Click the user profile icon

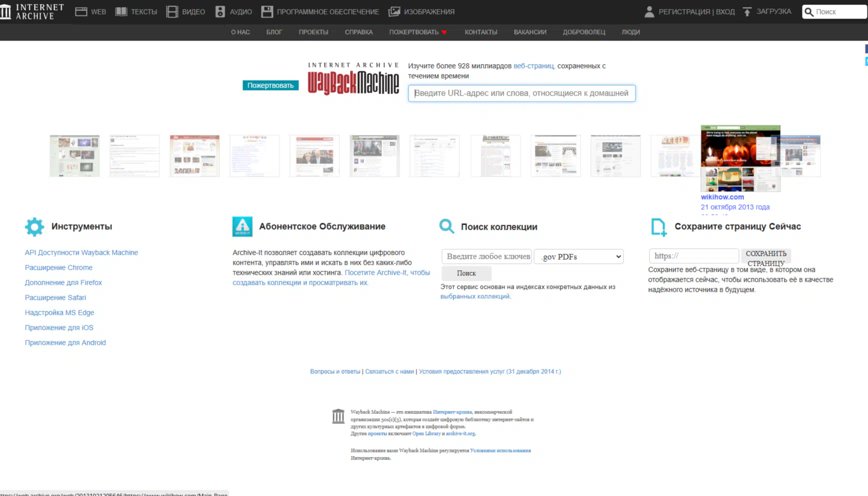click(x=649, y=12)
